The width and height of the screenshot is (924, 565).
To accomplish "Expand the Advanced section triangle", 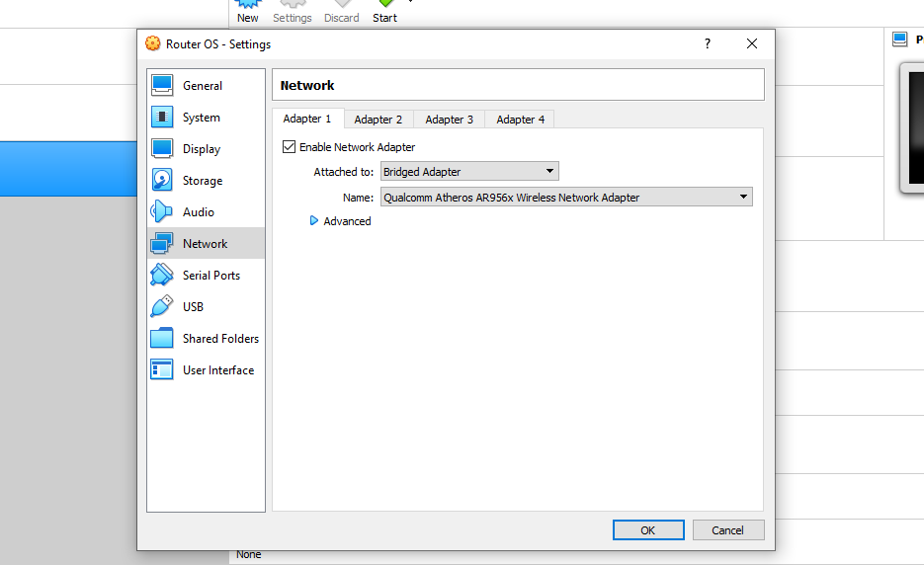I will (x=314, y=220).
